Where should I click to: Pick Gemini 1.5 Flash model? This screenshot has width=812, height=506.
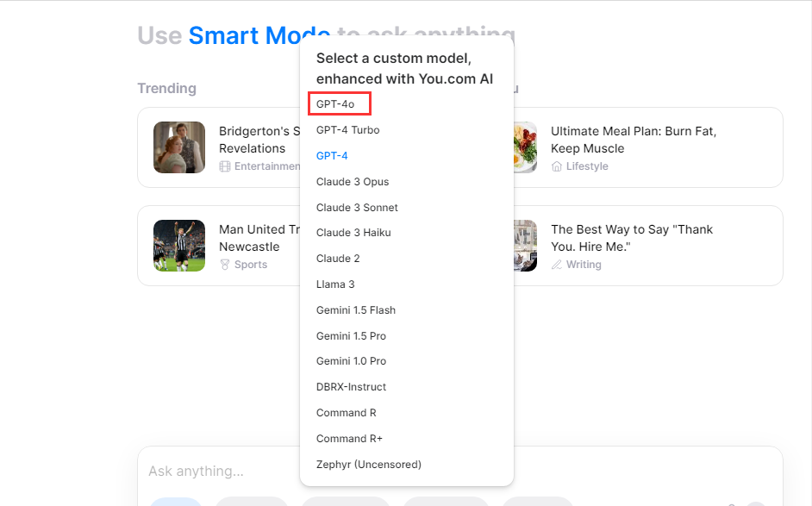pyautogui.click(x=355, y=310)
